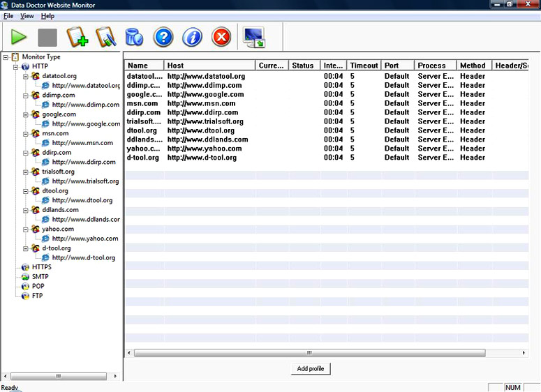Collapse the ddirp.com tree node
541x392 pixels.
tap(26, 153)
